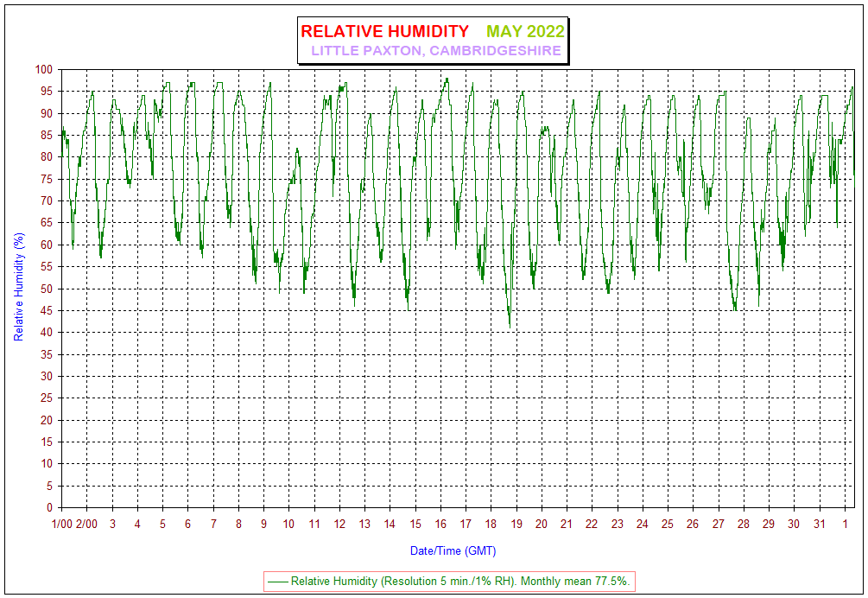This screenshot has width=868, height=598.
Task: Click the x-axis date label 8
Action: [238, 524]
